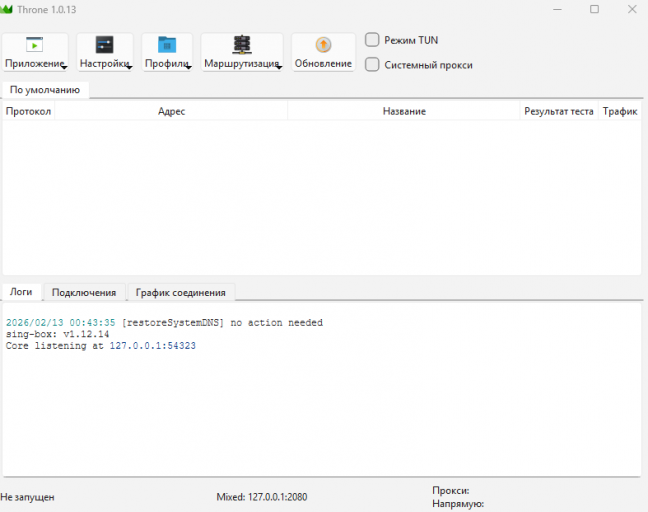
Task: Click the 'Прокси:' status label
Action: click(450, 491)
